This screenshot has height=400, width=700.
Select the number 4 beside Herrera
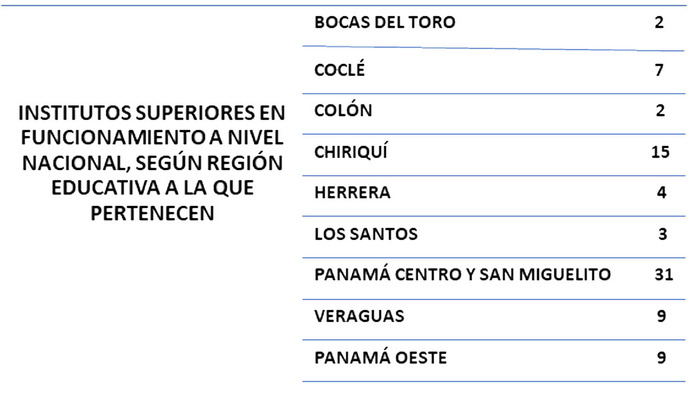662,192
